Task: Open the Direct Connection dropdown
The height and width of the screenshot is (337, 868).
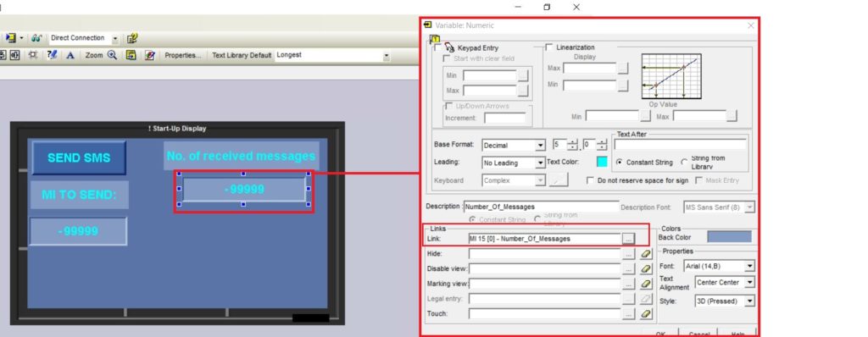Action: (x=115, y=39)
